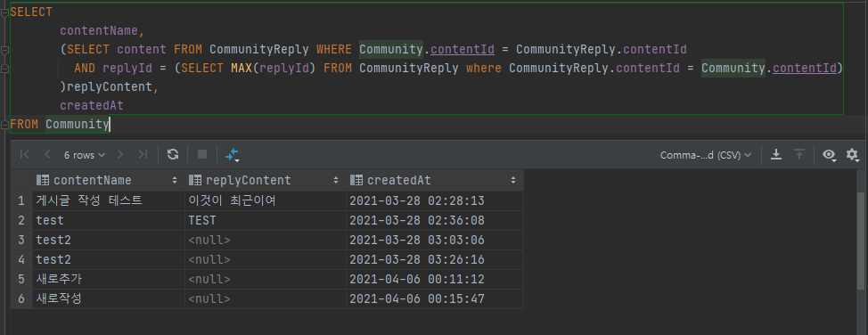Click the sort arrows on replyContent column
The height and width of the screenshot is (335, 868).
[336, 180]
